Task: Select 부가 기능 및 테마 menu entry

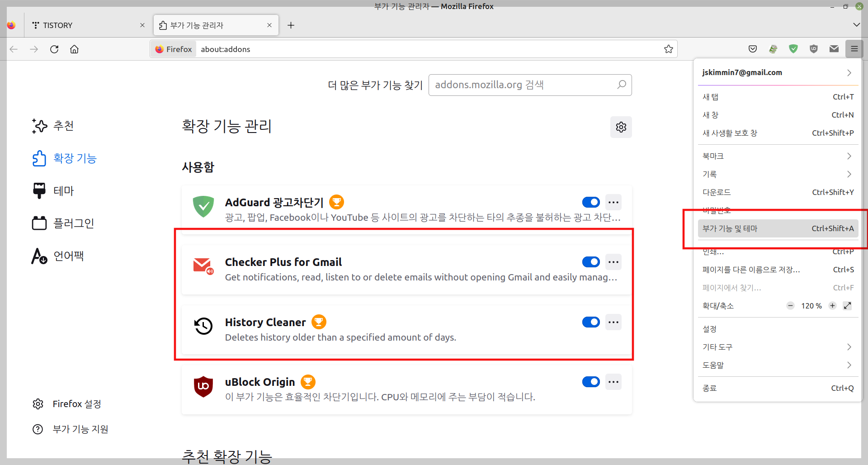Action: (777, 228)
